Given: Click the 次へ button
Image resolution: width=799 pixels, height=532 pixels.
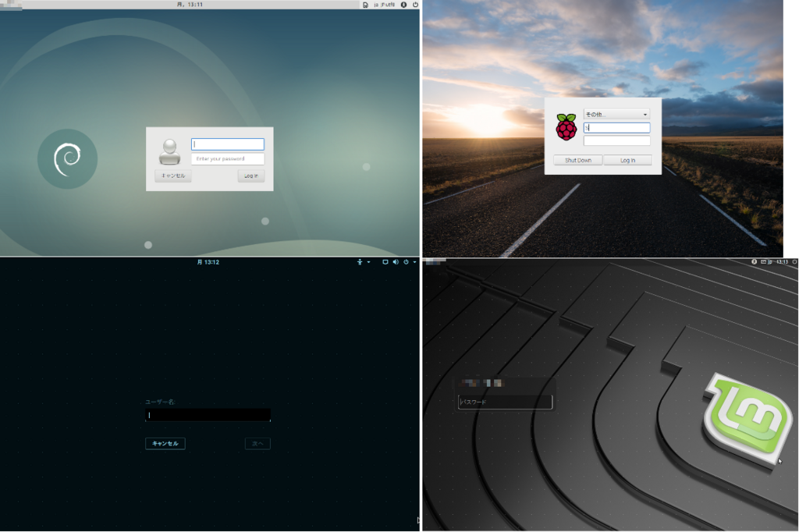Looking at the screenshot, I should coord(257,443).
